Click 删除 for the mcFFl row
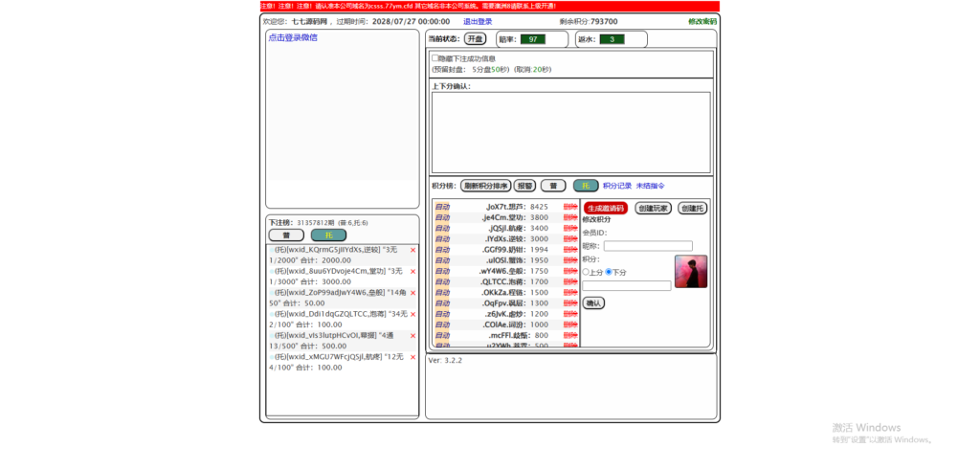This screenshot has height=470, width=980. [x=570, y=336]
